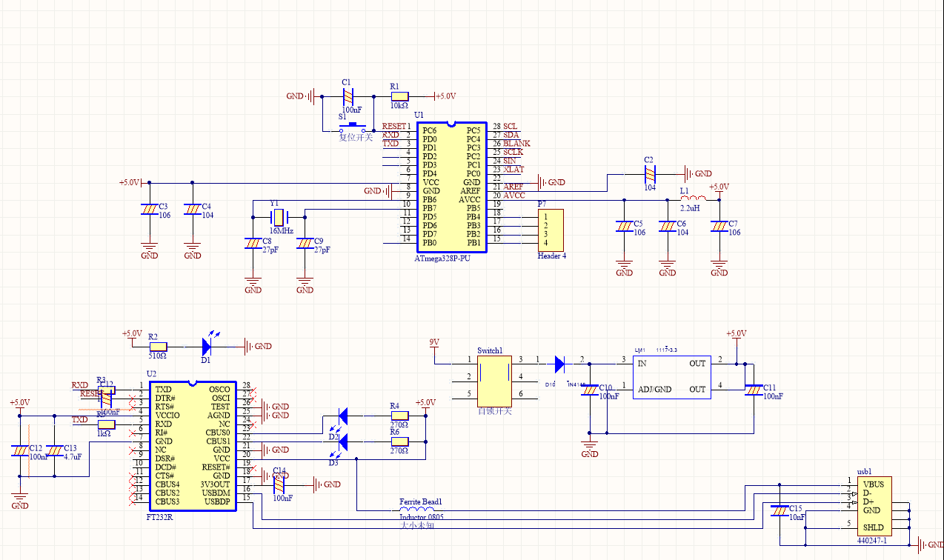
Task: Select the 2.2uH inductor L1
Action: click(694, 199)
